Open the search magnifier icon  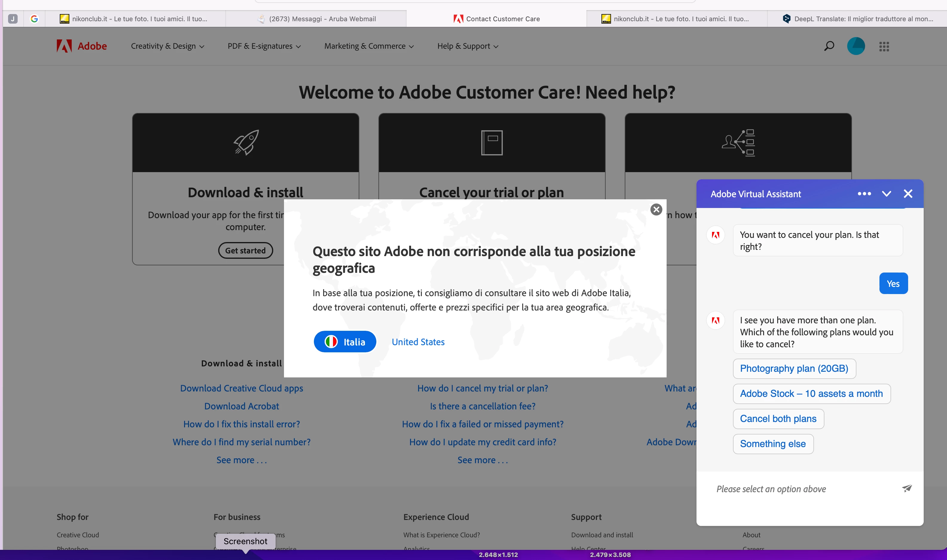829,46
